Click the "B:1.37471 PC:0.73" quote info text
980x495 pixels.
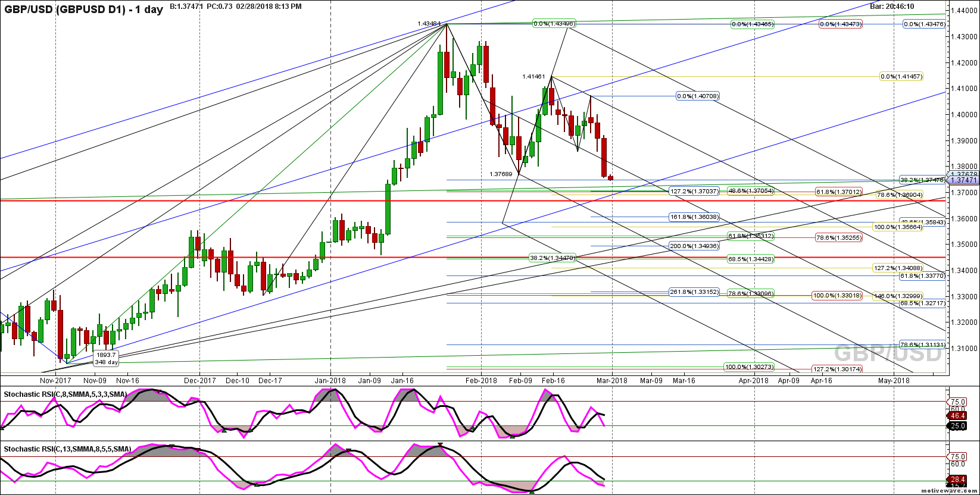(x=201, y=6)
